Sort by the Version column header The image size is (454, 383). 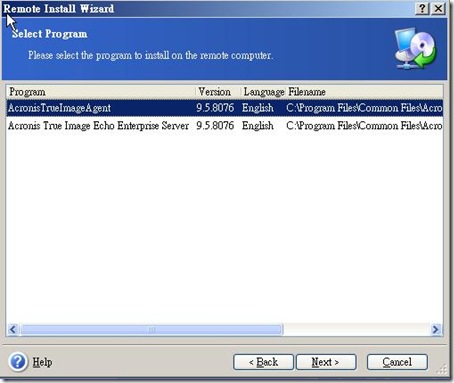pos(218,92)
